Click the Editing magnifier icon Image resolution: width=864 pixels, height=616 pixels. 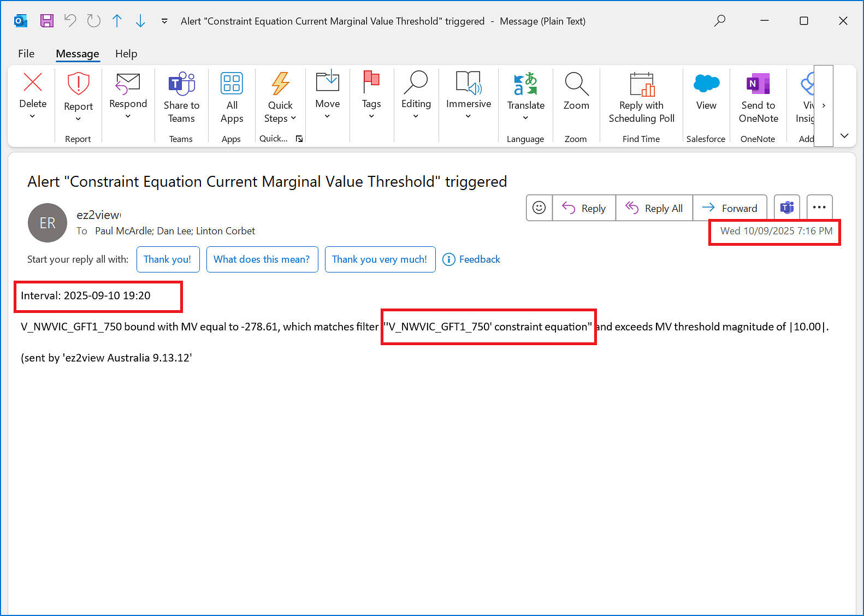[x=416, y=82]
